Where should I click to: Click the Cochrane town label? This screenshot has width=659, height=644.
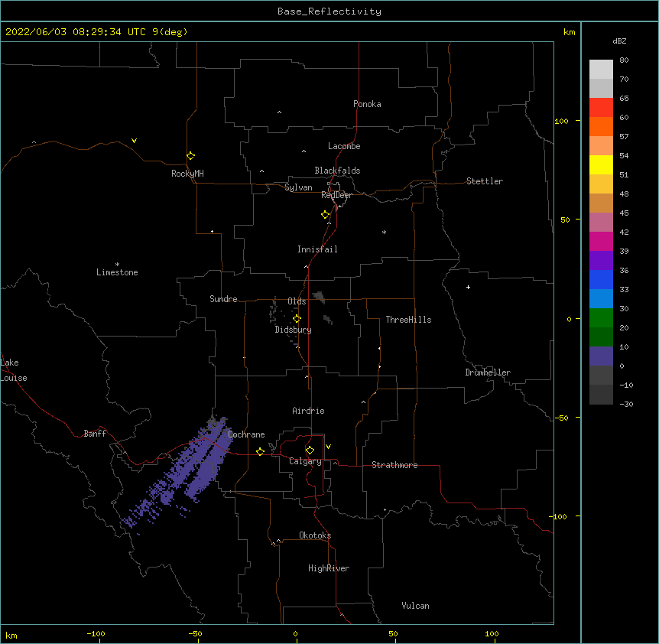246,434
